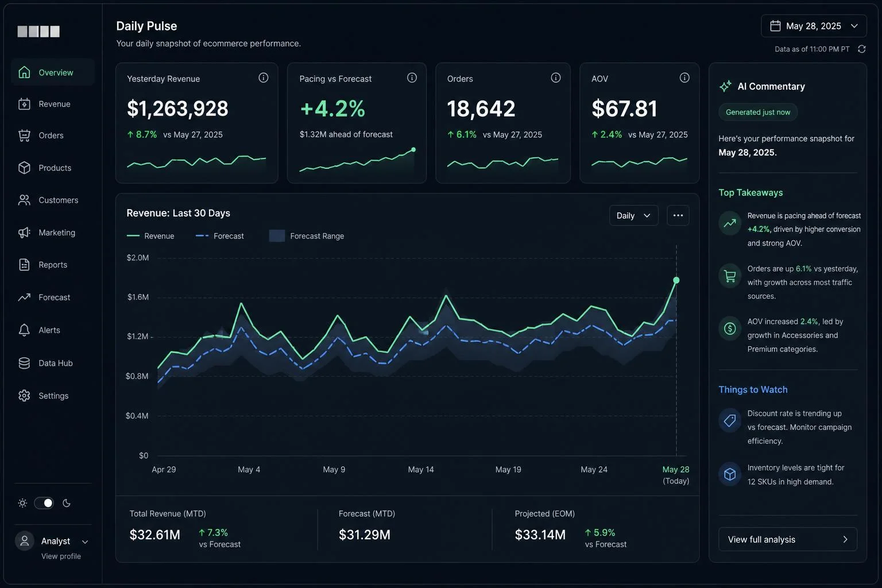Click info icon on AOV card
The image size is (882, 588).
click(x=684, y=78)
